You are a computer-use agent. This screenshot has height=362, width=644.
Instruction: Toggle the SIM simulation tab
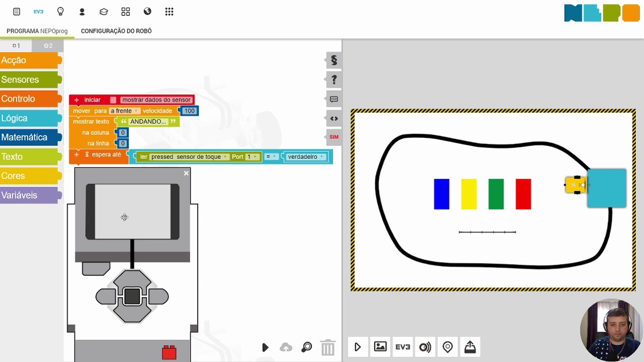(x=334, y=137)
